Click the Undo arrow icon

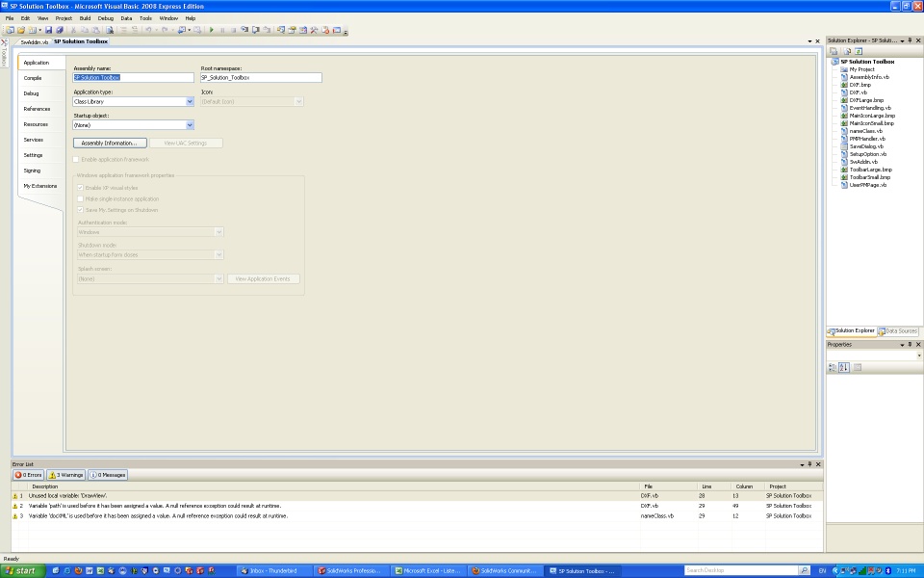point(148,30)
